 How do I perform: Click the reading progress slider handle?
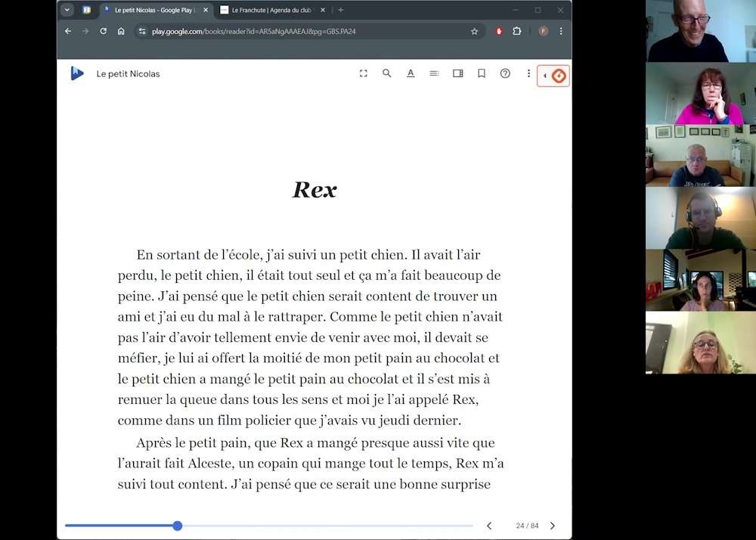tap(178, 526)
